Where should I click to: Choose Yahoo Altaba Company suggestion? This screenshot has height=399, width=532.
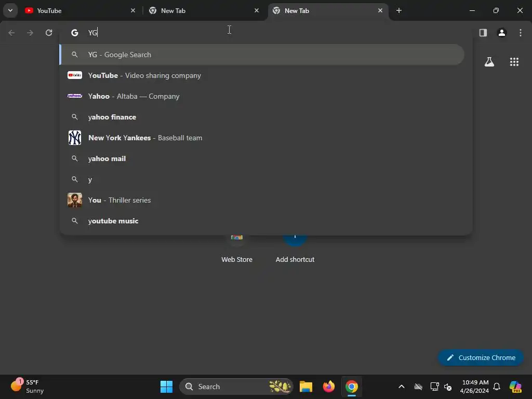click(262, 96)
